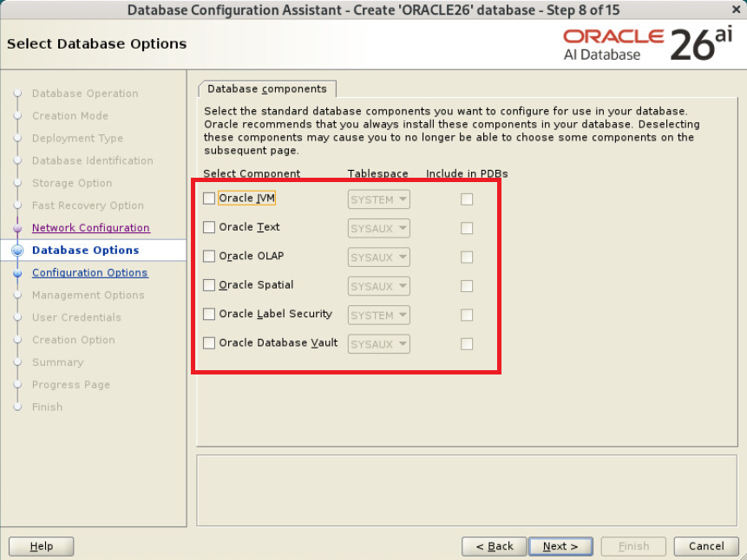This screenshot has height=560, width=747.
Task: Click the Oracle OLAP label
Action: point(252,257)
